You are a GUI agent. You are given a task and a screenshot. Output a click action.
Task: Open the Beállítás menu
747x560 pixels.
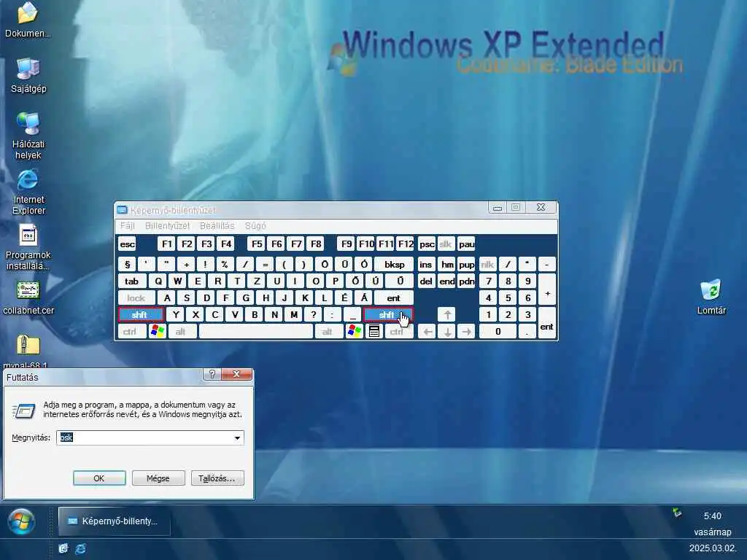click(217, 226)
